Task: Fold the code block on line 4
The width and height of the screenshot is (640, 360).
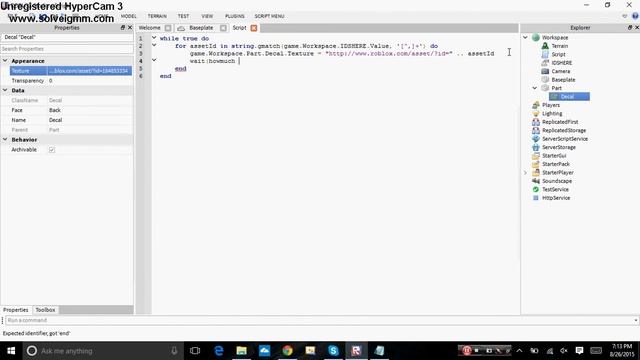Action: 154,60
